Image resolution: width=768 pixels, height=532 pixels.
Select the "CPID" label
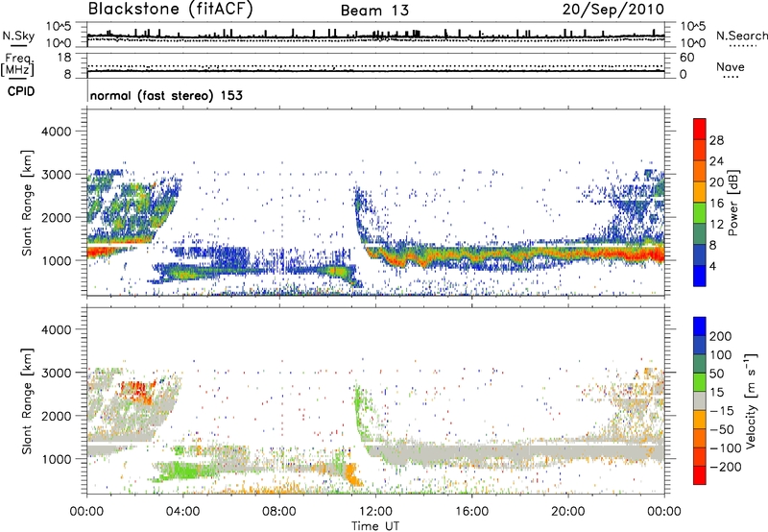[x=21, y=91]
